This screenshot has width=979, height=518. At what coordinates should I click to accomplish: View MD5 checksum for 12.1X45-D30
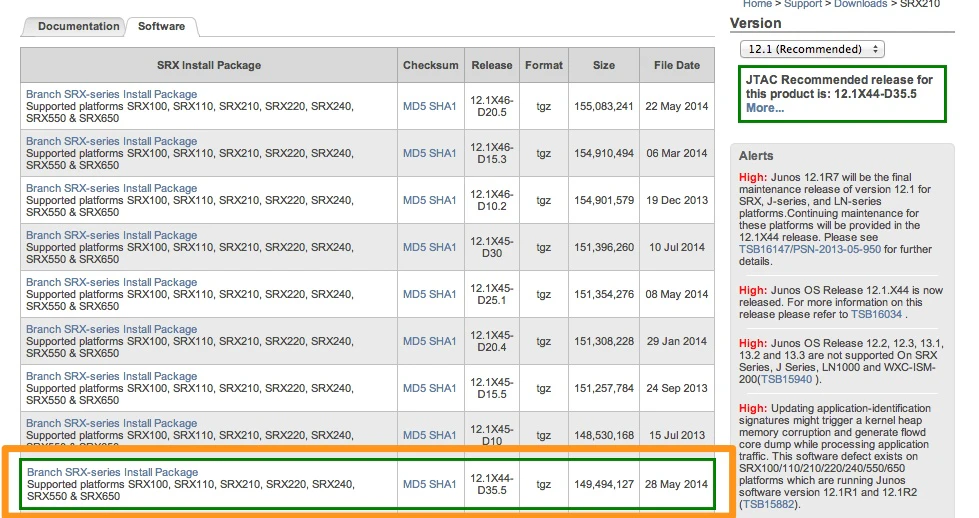[415, 247]
